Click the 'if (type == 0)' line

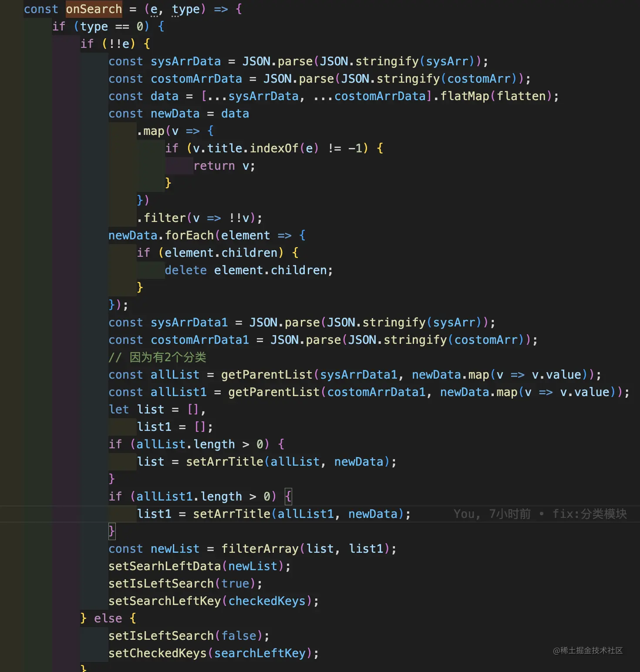coord(108,27)
